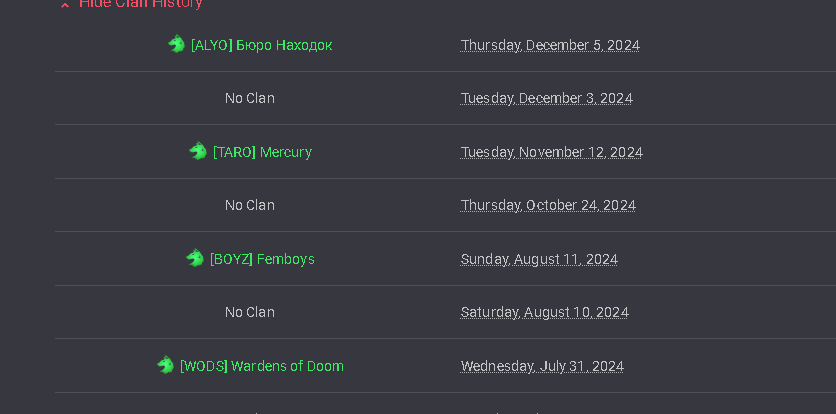Image resolution: width=836 pixels, height=414 pixels.
Task: Open the [TARO] Mercury clan page
Action: tap(262, 152)
